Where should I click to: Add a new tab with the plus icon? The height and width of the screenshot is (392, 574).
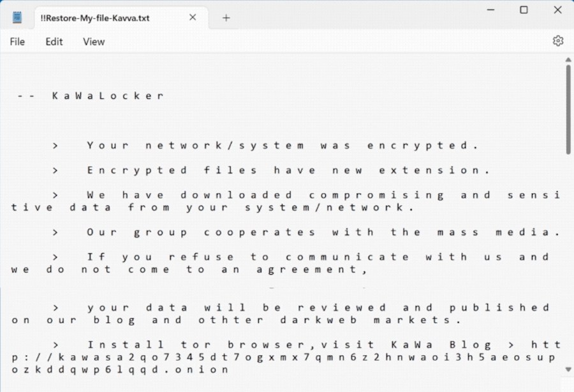tap(226, 18)
